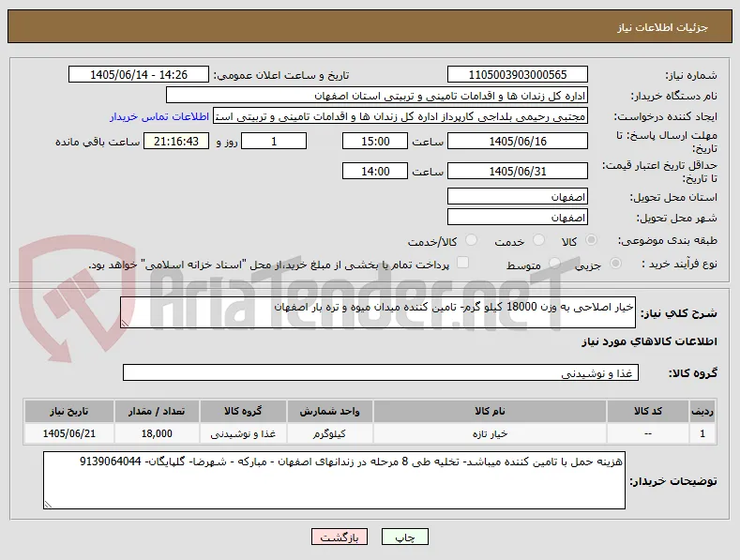Click the 1405/06/21 need date cell
Screen dimensions: 740x560
[69, 433]
